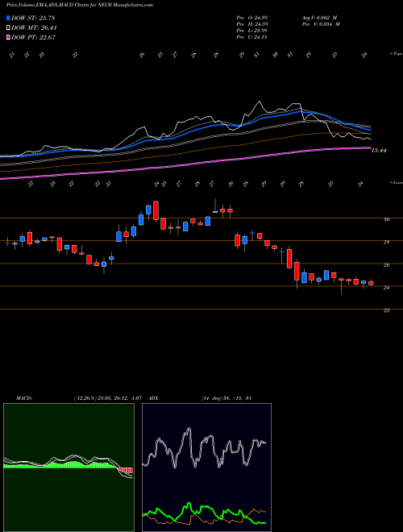Viewport: 403px width, 532px height.
Task: Click the 'Pre H: 24.39' value
Action: tap(252, 24)
